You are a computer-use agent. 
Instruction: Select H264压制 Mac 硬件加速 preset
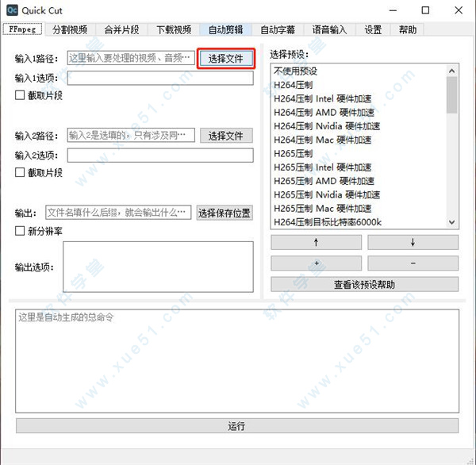359,140
